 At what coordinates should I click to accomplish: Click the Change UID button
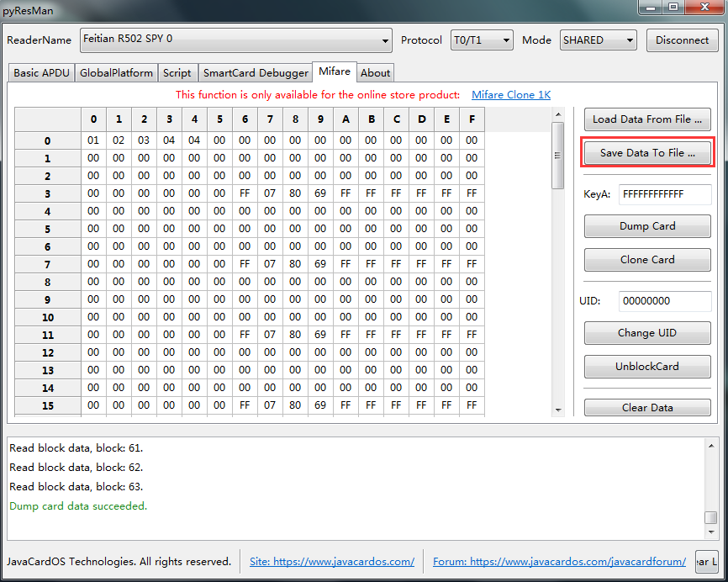pyautogui.click(x=646, y=332)
